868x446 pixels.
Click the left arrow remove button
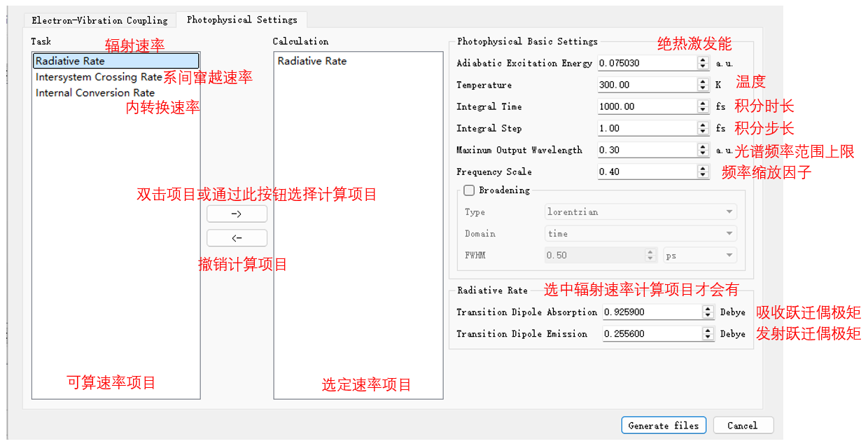[237, 238]
